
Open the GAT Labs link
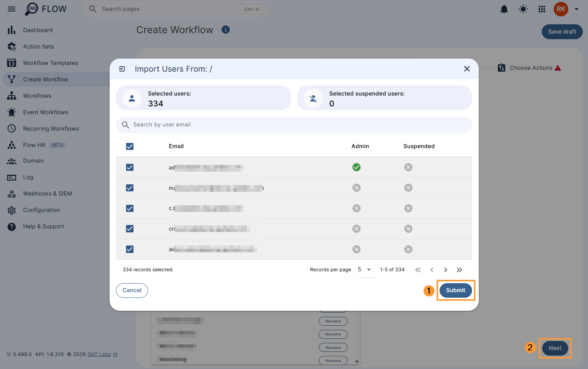tap(99, 354)
